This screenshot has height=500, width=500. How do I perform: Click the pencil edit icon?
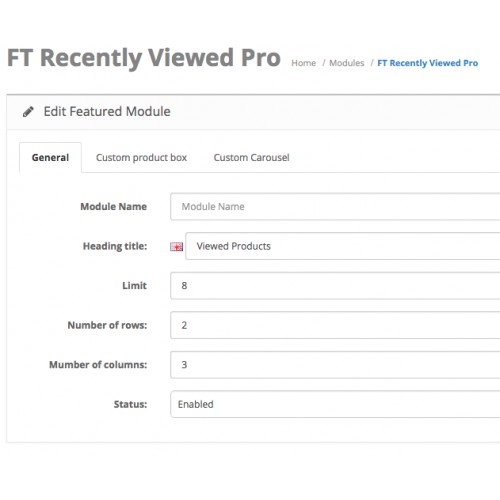(28, 112)
